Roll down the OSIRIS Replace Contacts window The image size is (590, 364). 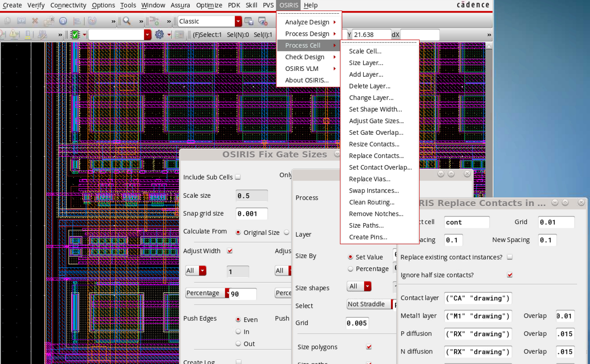[555, 203]
